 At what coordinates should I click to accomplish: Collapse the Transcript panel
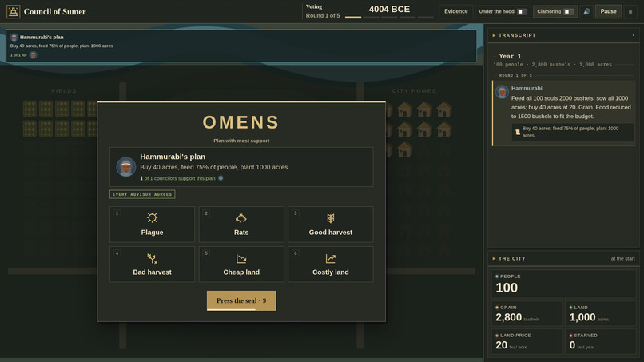point(494,35)
